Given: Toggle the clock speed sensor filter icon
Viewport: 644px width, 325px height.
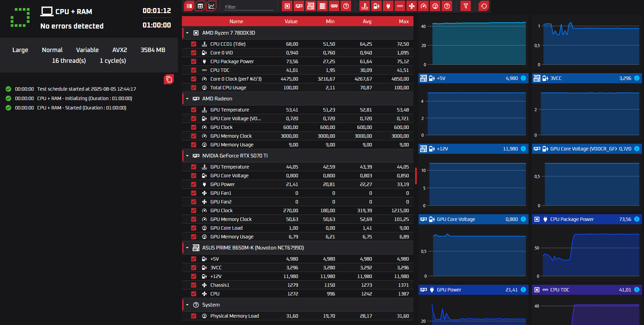Looking at the screenshot, I should [424, 6].
